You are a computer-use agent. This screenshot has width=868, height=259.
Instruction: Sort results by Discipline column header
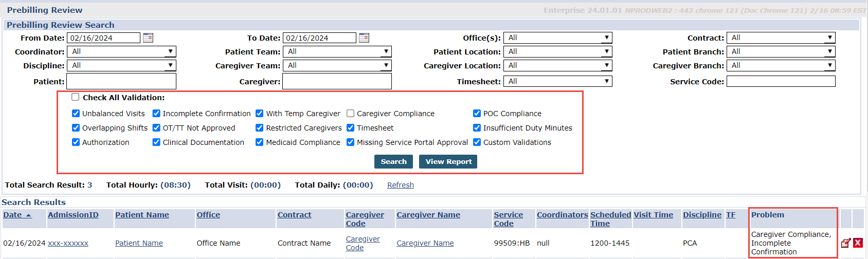[702, 215]
